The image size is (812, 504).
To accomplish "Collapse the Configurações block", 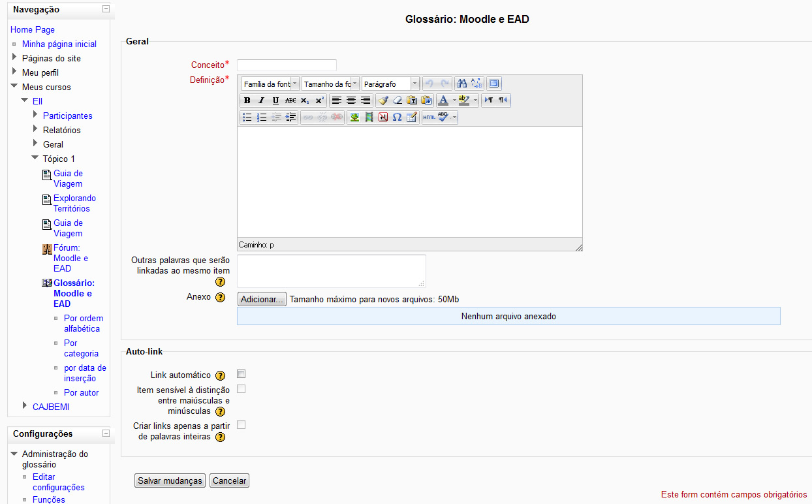I will pyautogui.click(x=106, y=433).
